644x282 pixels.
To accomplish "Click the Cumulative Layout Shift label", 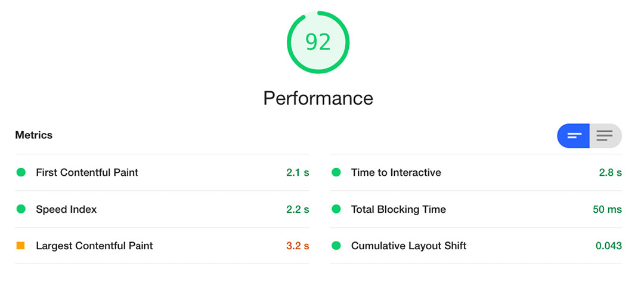I will pyautogui.click(x=408, y=246).
